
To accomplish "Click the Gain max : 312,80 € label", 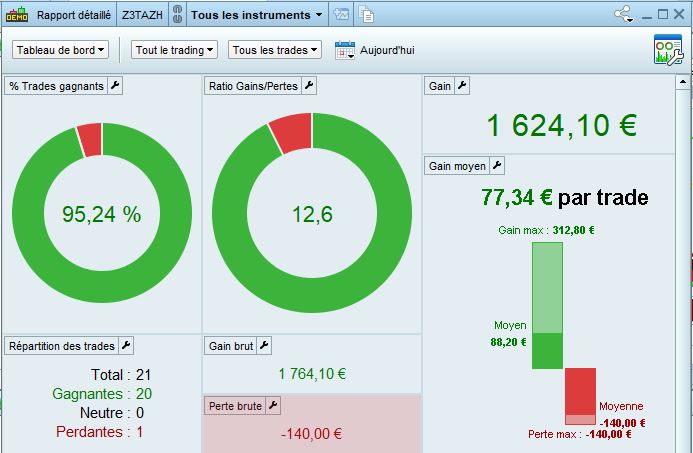I will pyautogui.click(x=546, y=230).
